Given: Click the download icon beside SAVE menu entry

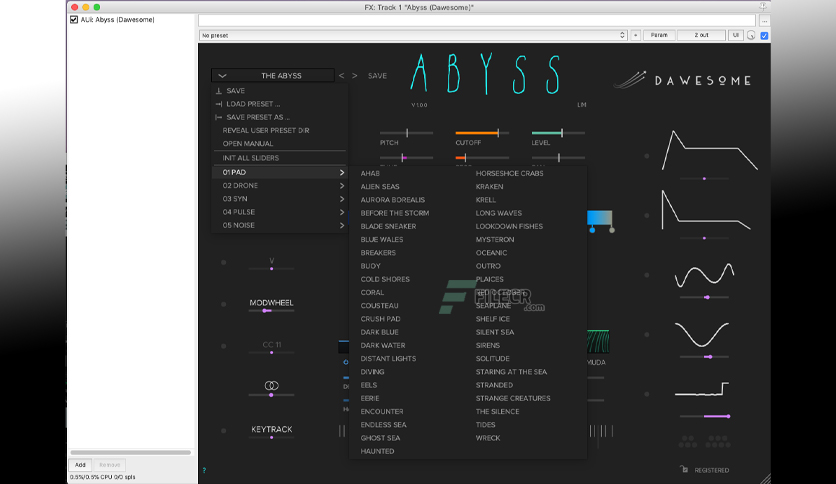Looking at the screenshot, I should (219, 91).
